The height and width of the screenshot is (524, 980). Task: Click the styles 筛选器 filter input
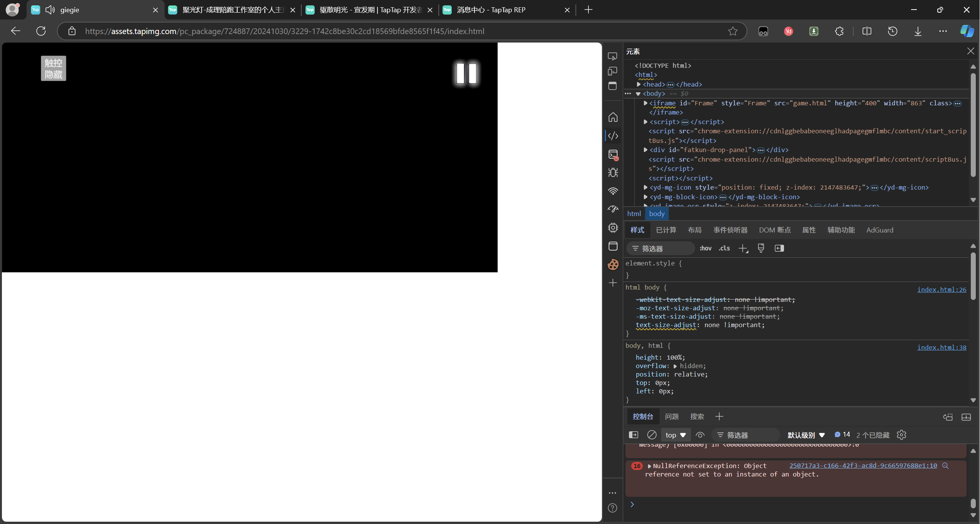tap(661, 249)
